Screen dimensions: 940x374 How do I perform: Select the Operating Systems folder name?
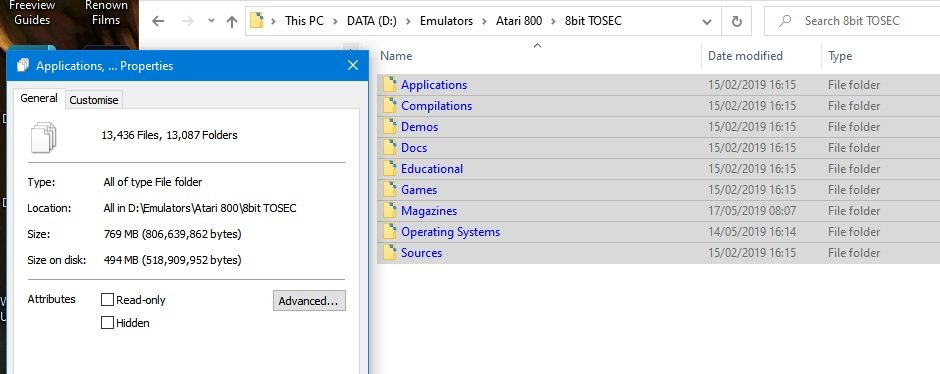450,231
